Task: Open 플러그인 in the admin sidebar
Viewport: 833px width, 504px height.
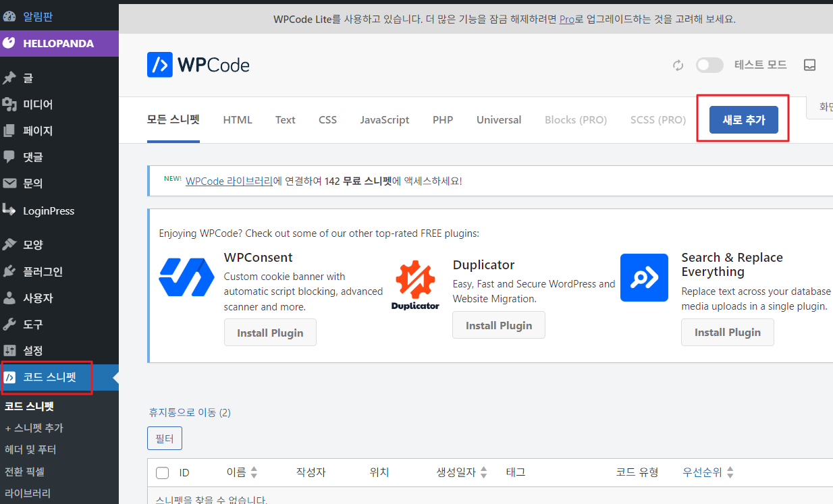Action: coord(43,271)
